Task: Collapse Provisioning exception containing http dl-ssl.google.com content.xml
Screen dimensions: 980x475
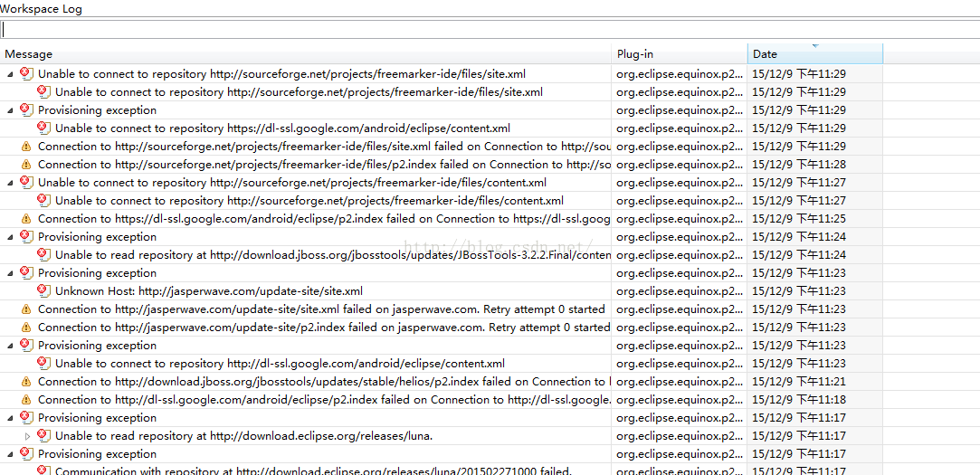Action: [10, 347]
